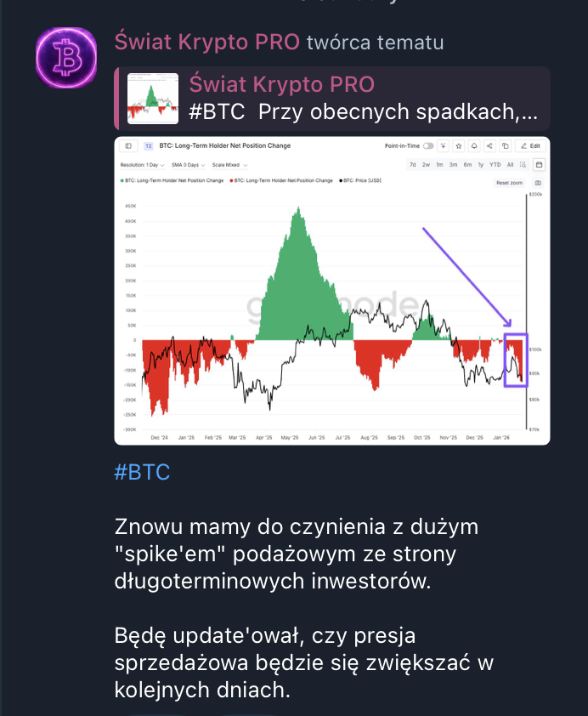
Task: Click the zoom search icon after All
Action: (523, 165)
